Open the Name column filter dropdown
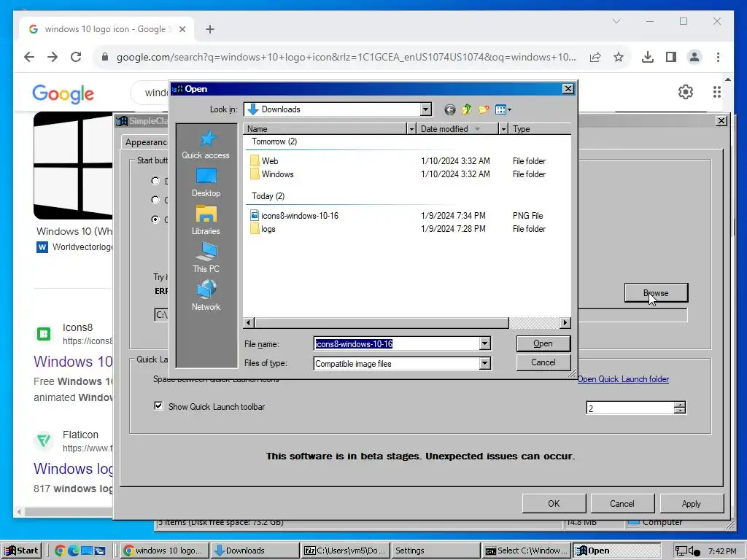 tap(411, 129)
